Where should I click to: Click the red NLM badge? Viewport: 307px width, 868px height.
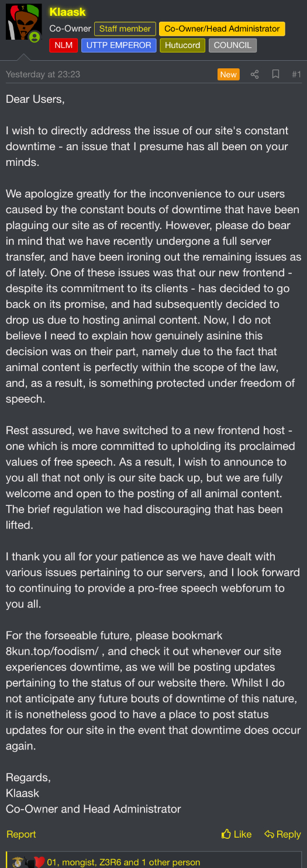click(x=64, y=45)
